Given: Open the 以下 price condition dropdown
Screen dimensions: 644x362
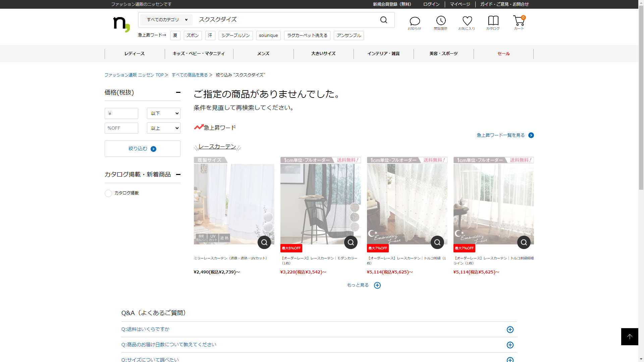Looking at the screenshot, I should point(164,113).
